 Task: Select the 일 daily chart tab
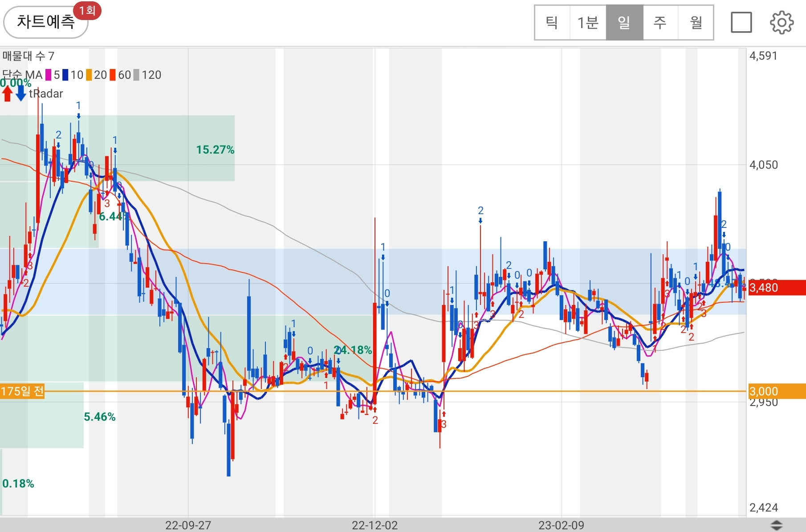pyautogui.click(x=624, y=23)
